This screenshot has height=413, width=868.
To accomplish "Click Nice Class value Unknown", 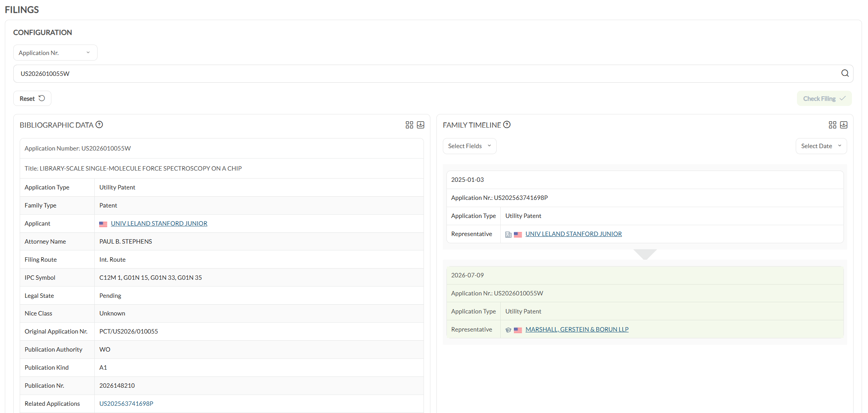I will tap(112, 313).
